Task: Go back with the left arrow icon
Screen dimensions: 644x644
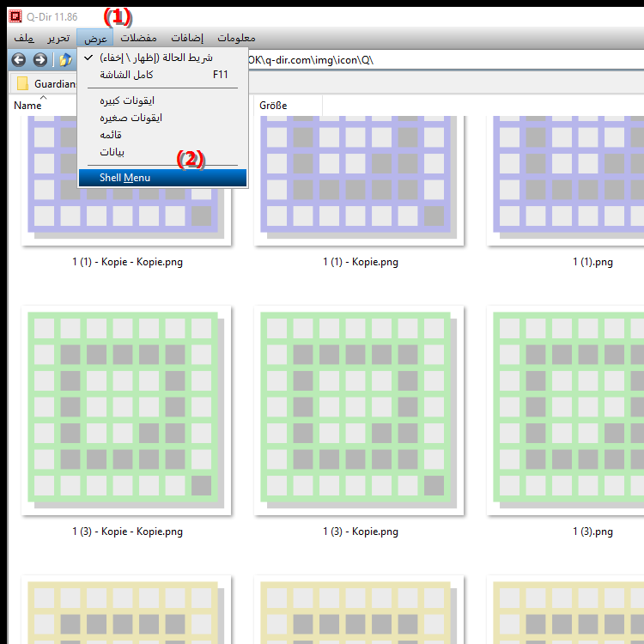Action: click(x=19, y=60)
